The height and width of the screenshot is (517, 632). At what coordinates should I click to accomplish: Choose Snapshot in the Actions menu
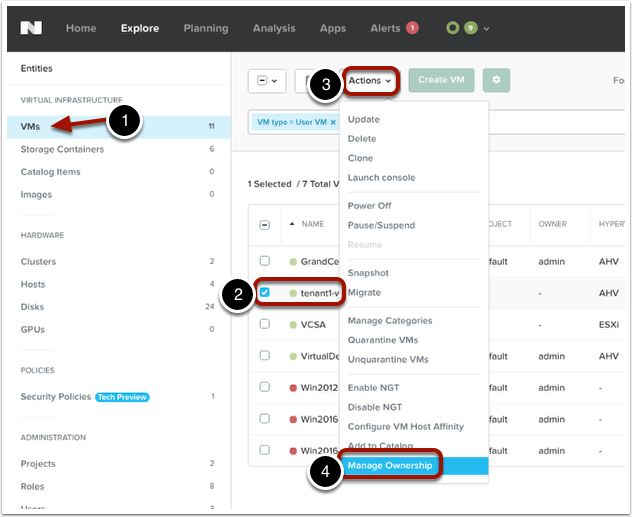click(x=367, y=273)
